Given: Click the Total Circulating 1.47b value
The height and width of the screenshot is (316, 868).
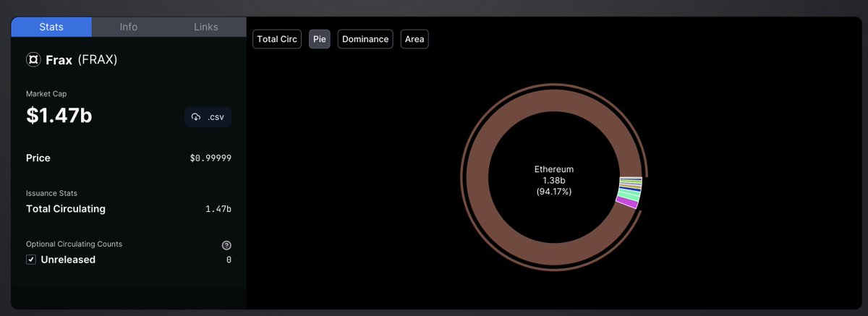Looking at the screenshot, I should click(218, 209).
